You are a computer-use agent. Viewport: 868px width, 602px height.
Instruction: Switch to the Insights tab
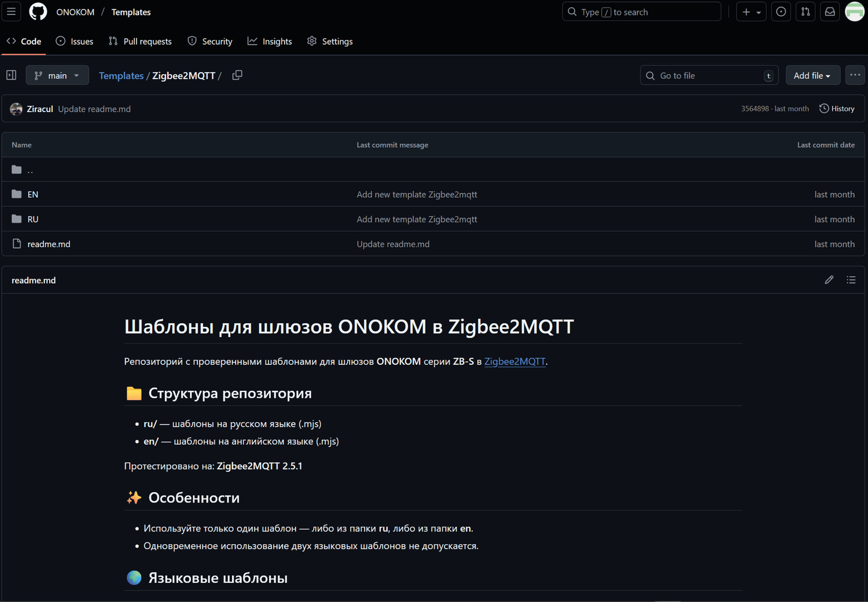tap(270, 41)
